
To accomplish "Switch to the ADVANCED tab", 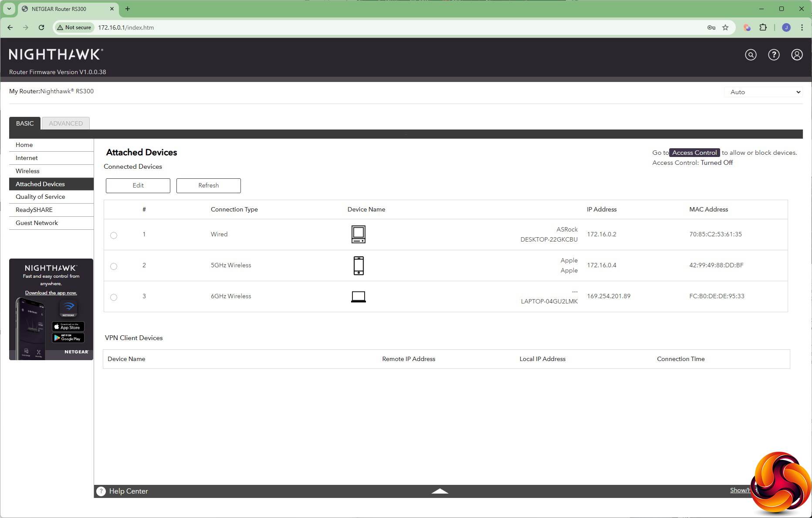I will (66, 123).
